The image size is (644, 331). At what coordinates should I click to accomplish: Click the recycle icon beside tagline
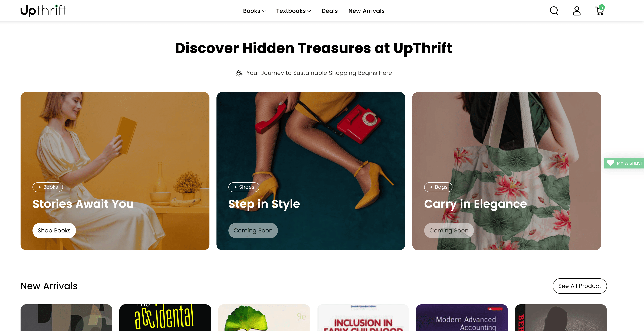click(x=239, y=73)
